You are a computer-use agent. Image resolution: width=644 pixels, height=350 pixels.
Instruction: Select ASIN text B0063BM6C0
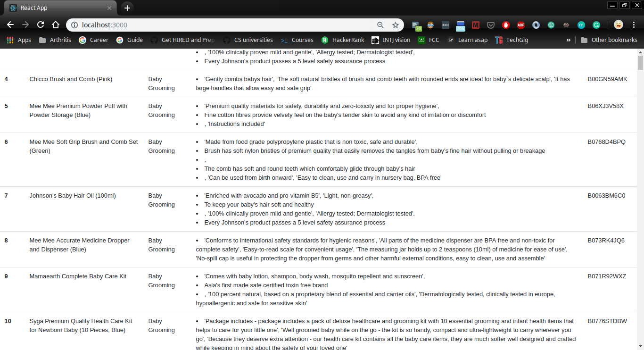point(606,196)
